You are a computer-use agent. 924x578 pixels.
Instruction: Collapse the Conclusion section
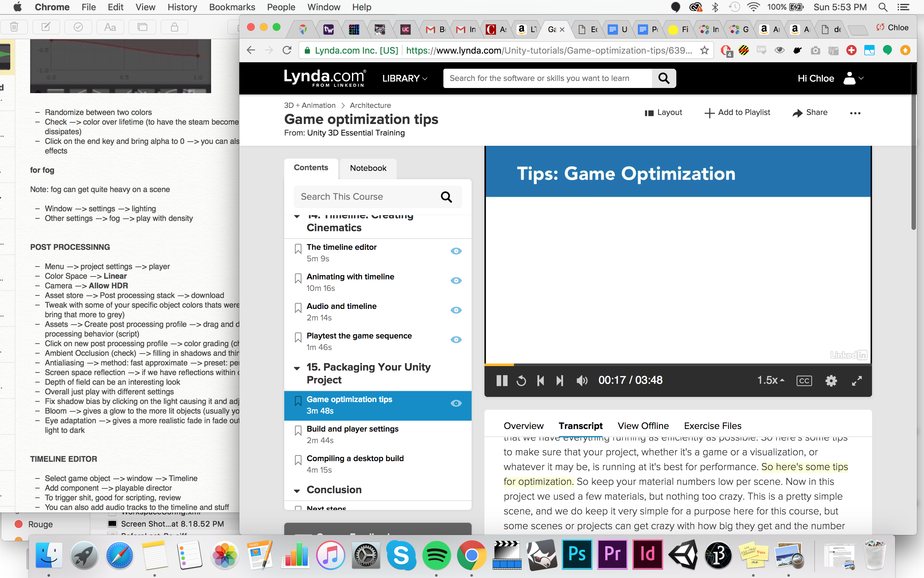pos(297,491)
